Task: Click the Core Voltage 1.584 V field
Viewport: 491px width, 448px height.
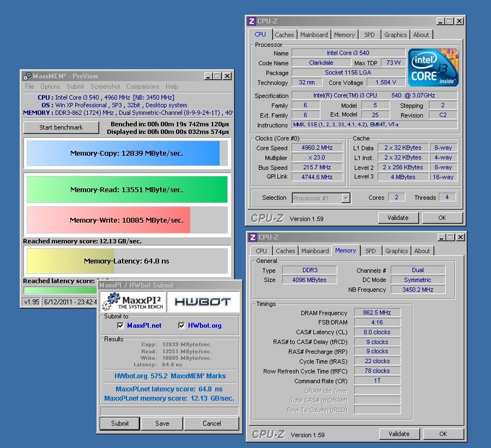Action: click(x=386, y=82)
